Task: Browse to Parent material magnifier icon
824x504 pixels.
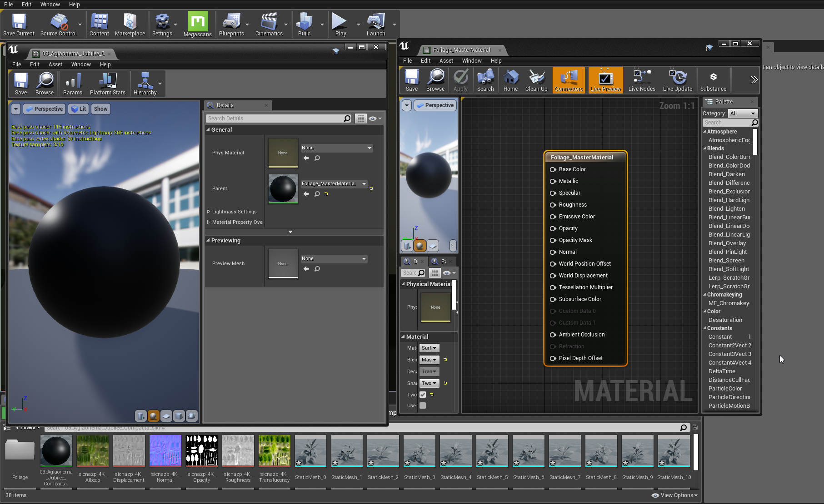Action: coord(317,194)
